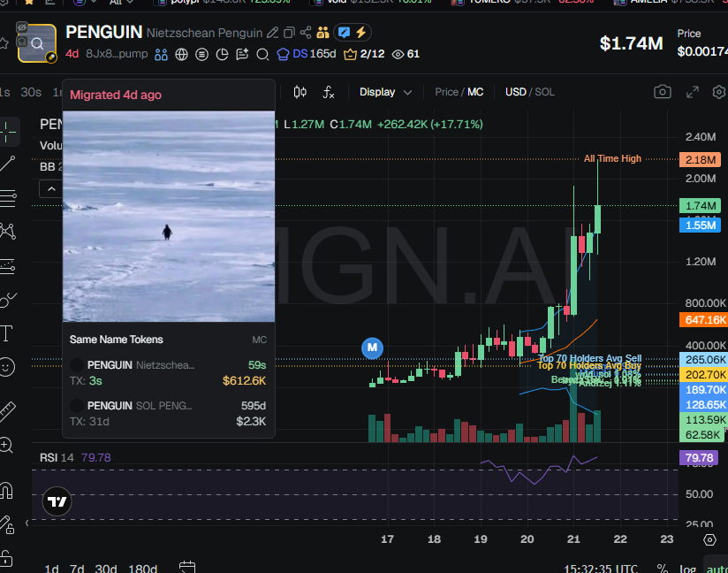
Task: Click All Time High 2.18M price label
Action: tap(700, 159)
